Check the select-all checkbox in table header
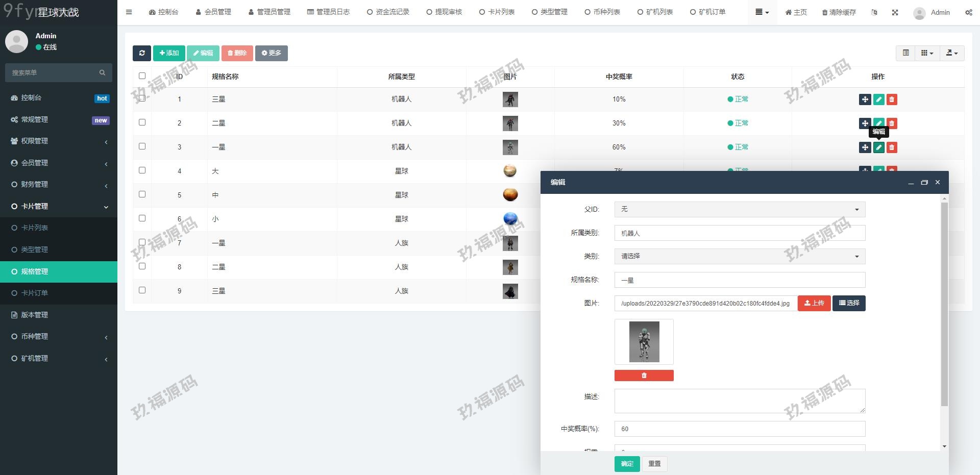This screenshot has width=980, height=475. click(142, 76)
